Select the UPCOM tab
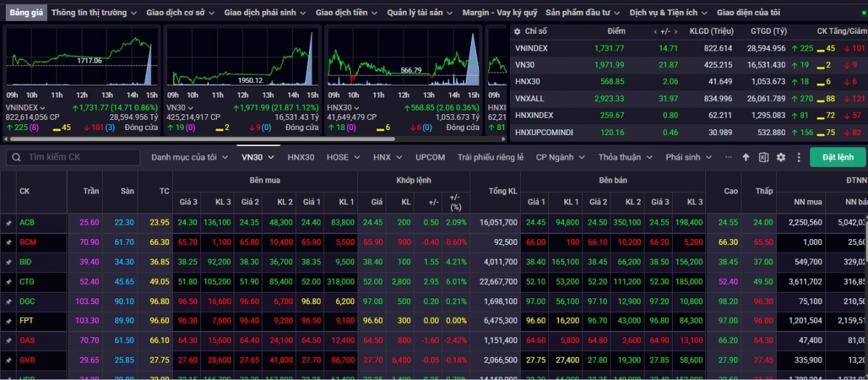The width and height of the screenshot is (868, 380). (430, 157)
